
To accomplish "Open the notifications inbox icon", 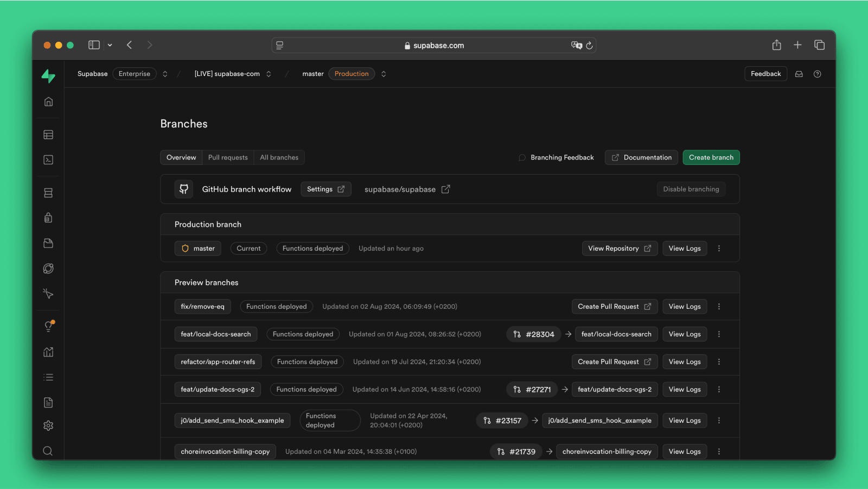I will coord(799,74).
